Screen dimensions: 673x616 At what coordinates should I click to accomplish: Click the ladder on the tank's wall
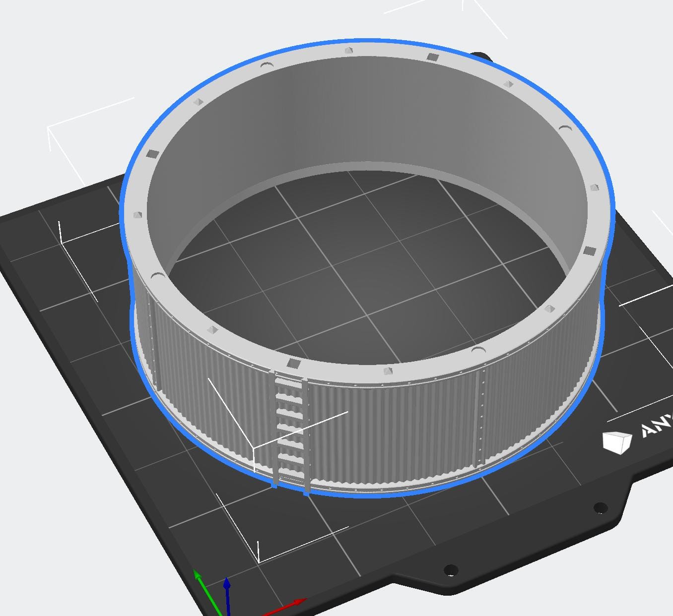[290, 431]
